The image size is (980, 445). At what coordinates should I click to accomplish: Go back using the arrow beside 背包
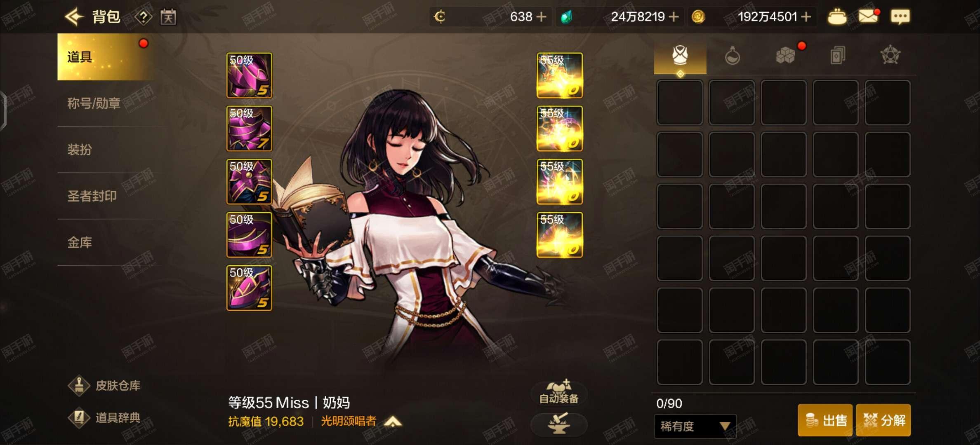(75, 17)
